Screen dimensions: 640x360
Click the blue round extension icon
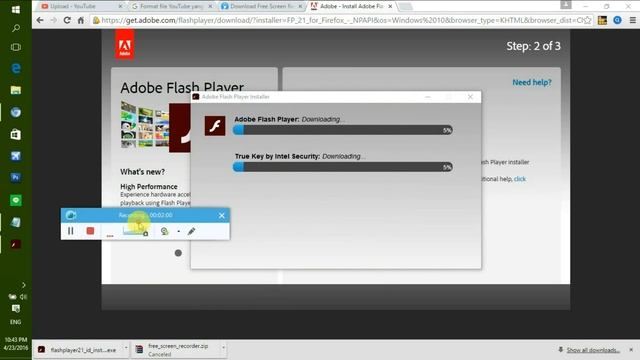click(x=618, y=20)
